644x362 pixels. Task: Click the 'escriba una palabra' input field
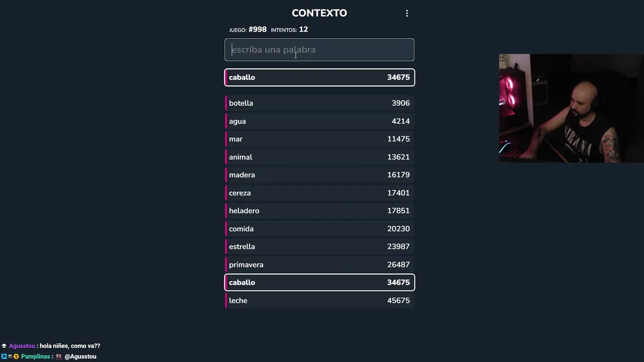pos(319,50)
